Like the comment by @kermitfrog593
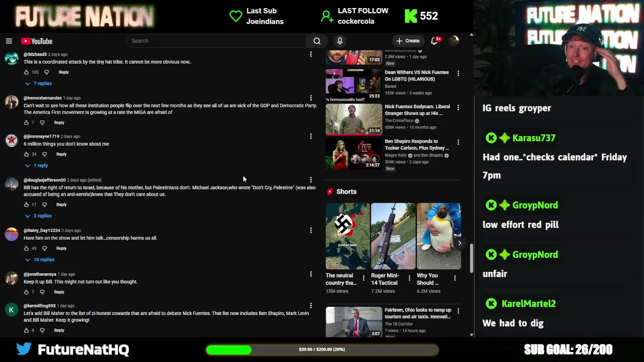 point(26,330)
